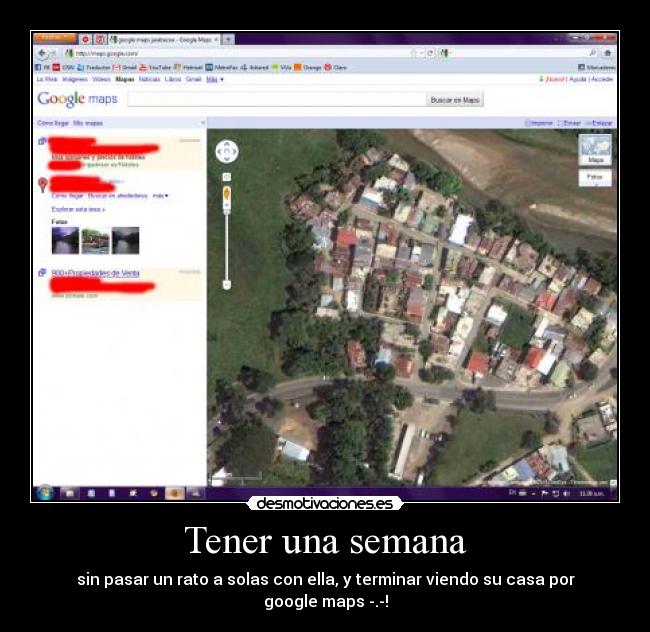Open the second photo thumbnail

click(x=95, y=240)
